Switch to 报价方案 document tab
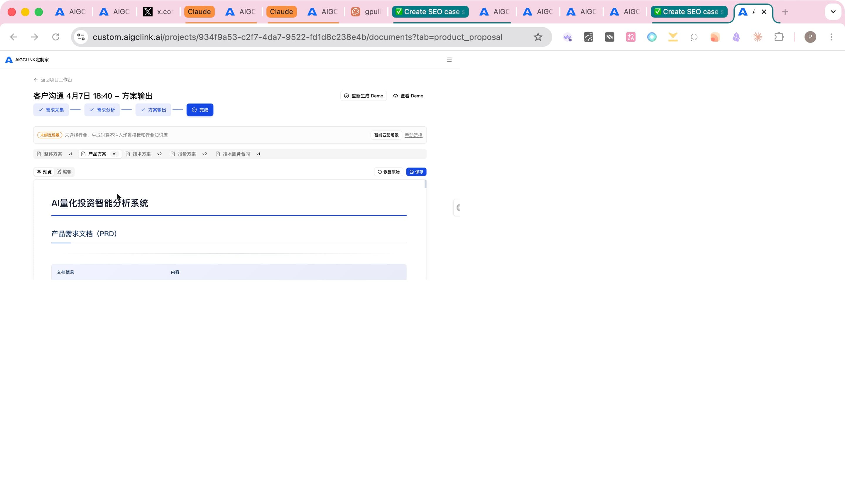845x504 pixels. [x=188, y=154]
